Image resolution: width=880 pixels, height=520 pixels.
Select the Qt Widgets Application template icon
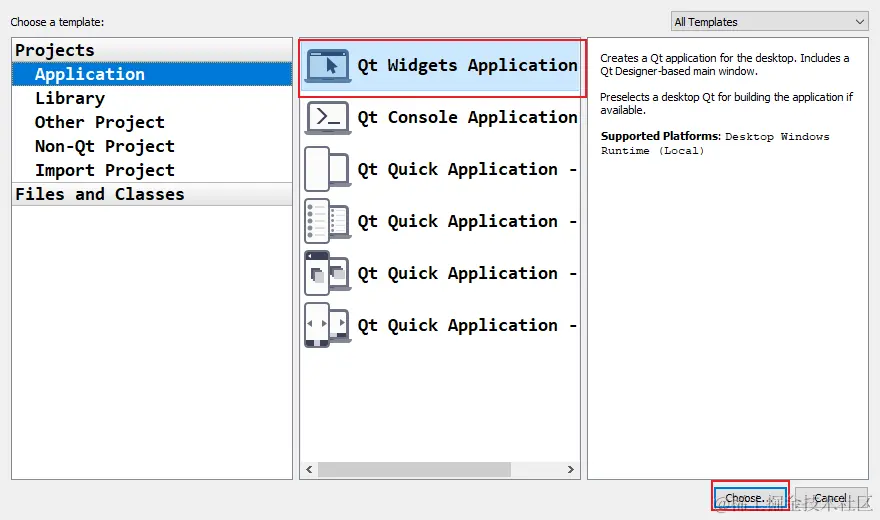point(328,66)
